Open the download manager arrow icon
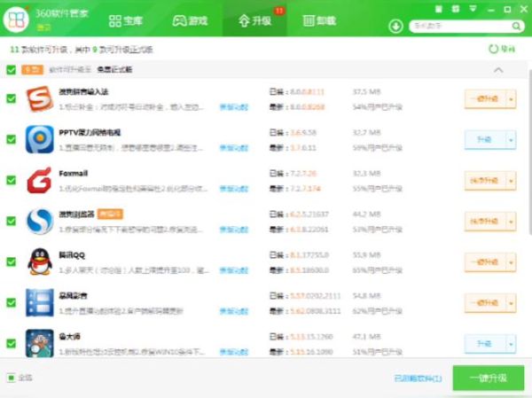This screenshot has height=398, width=532. click(x=395, y=26)
